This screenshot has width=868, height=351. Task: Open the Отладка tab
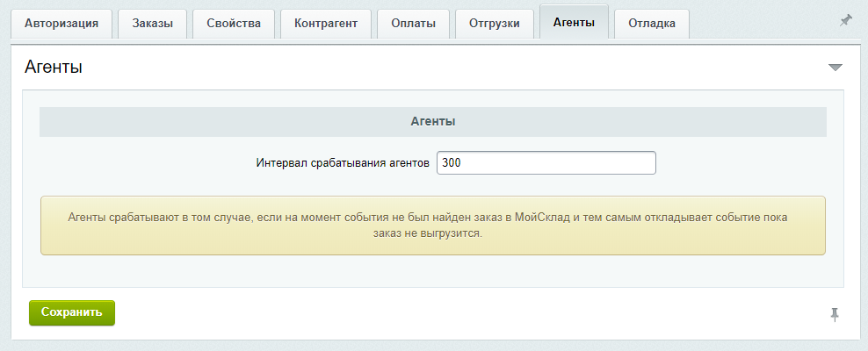(652, 24)
